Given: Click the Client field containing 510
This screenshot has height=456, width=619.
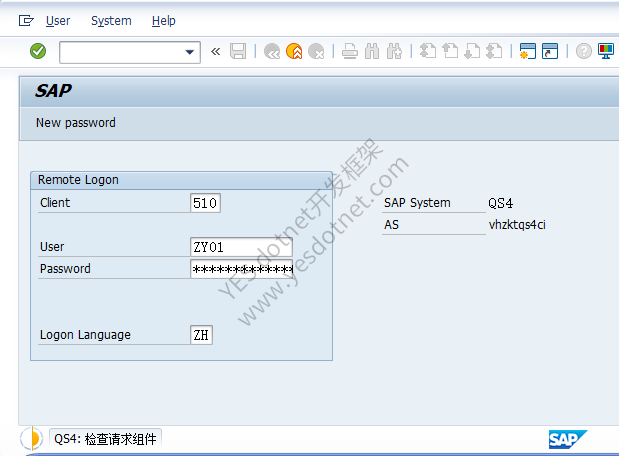Looking at the screenshot, I should pyautogui.click(x=205, y=203).
